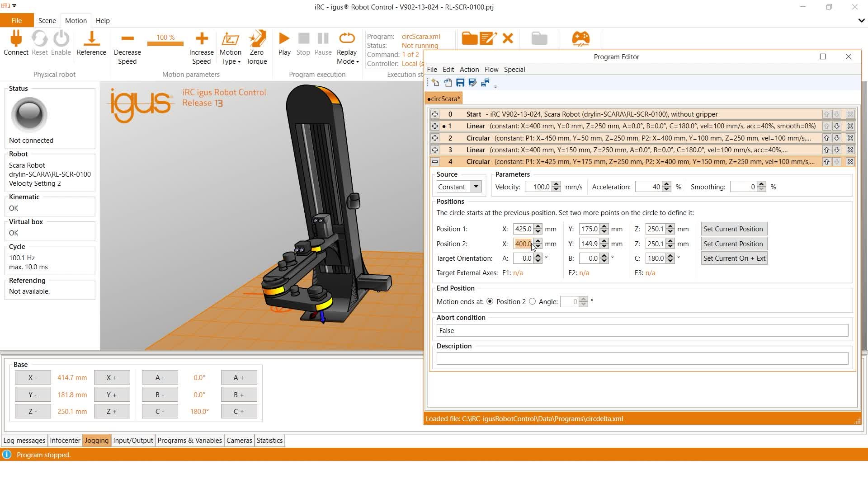
Task: Open the Special menu in Program Editor
Action: tap(514, 69)
